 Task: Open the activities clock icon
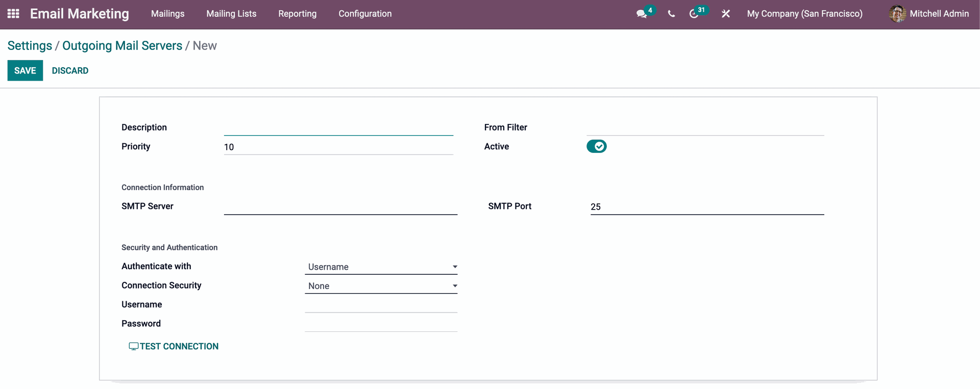point(694,14)
